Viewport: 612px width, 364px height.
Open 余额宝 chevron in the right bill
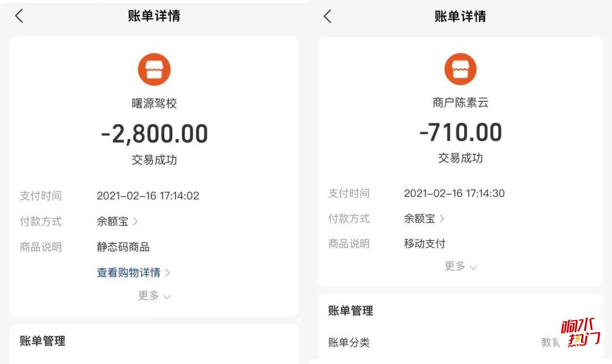(442, 219)
